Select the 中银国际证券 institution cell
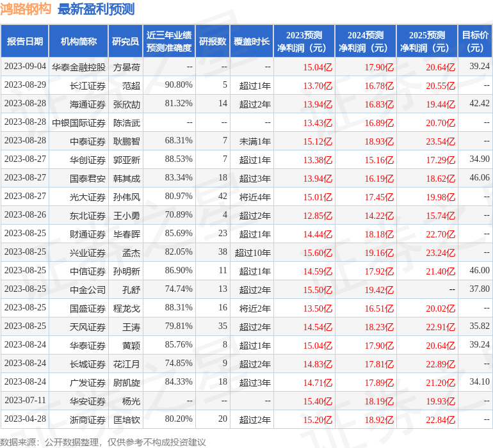 click(79, 123)
